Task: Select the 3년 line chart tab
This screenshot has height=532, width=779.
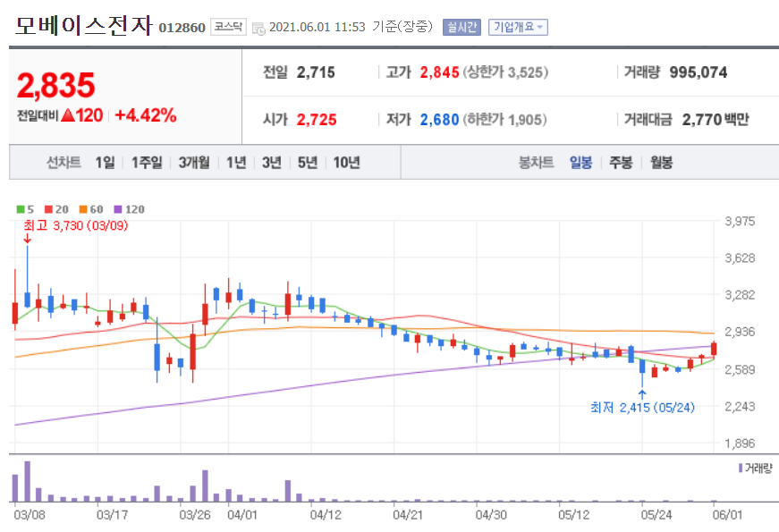Action: [272, 163]
